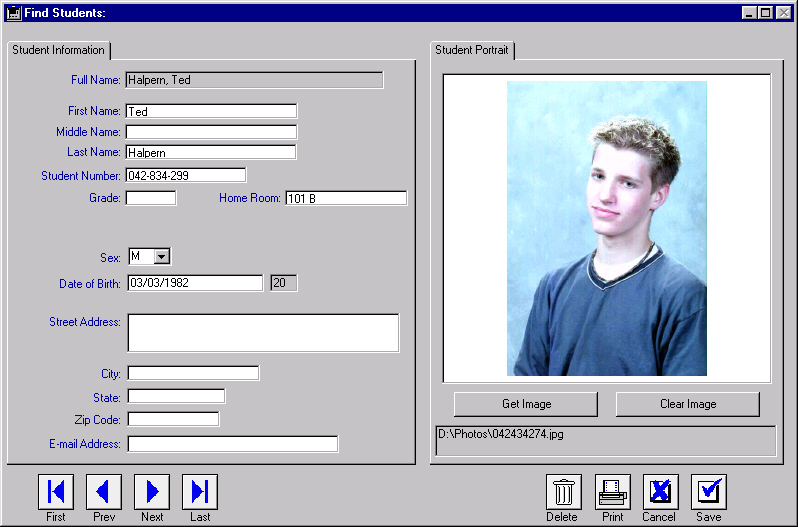Advance to the Next student record

point(152,492)
